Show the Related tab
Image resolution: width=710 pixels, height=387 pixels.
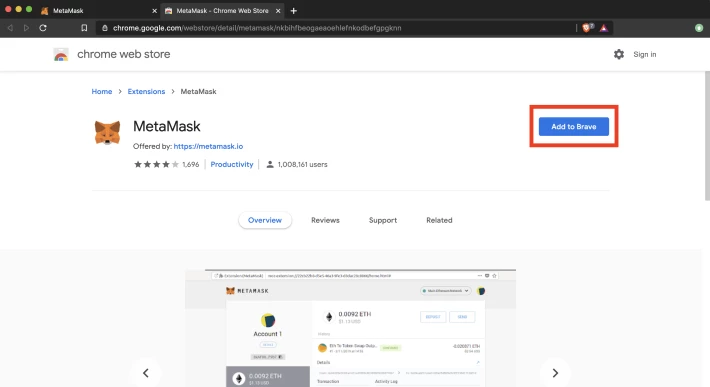tap(439, 220)
